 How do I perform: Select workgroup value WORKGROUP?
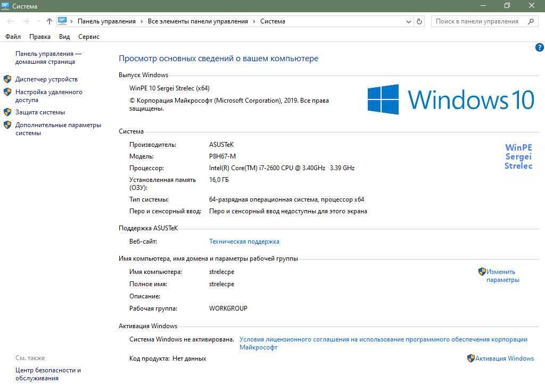click(228, 308)
